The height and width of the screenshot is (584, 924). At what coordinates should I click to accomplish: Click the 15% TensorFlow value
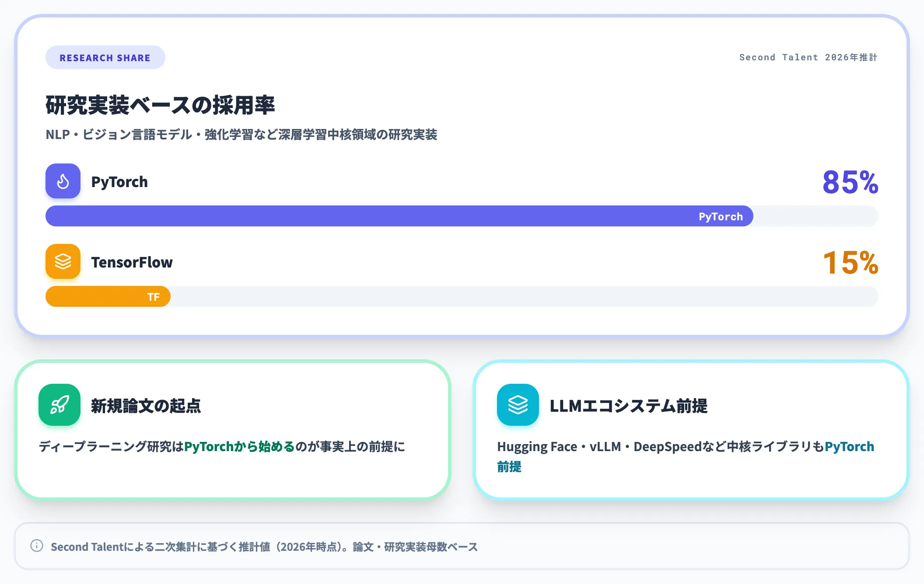(x=850, y=263)
